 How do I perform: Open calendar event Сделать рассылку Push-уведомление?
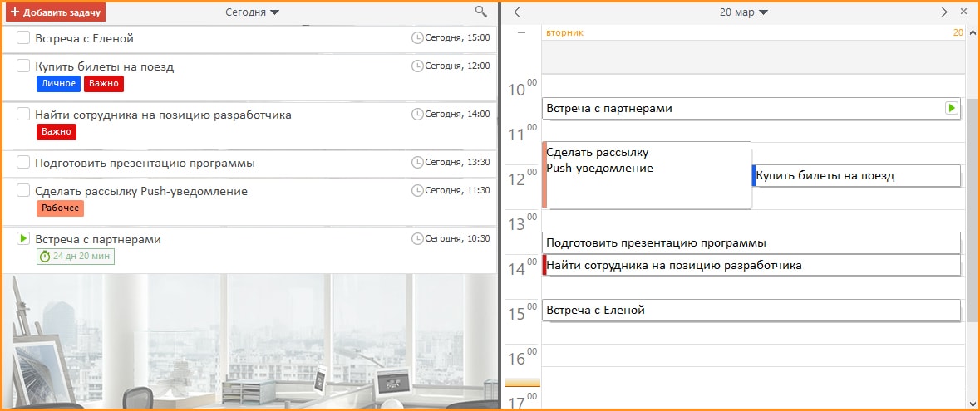646,175
